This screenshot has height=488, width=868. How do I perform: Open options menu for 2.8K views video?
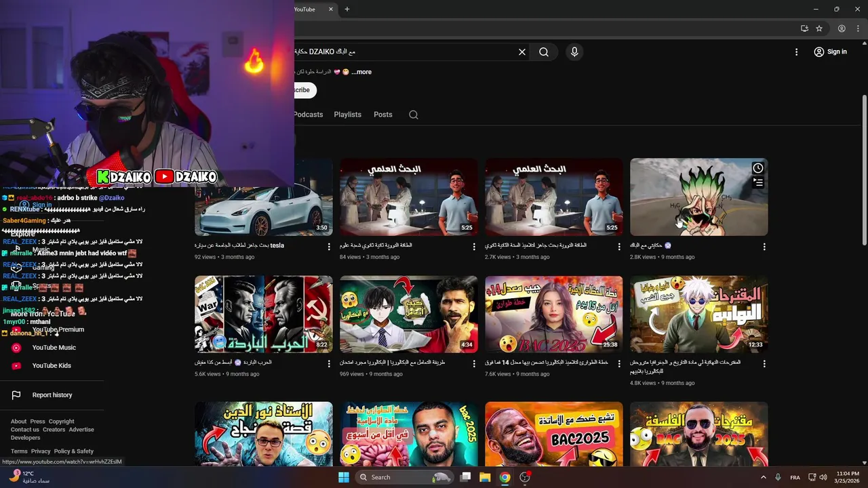[x=764, y=247]
